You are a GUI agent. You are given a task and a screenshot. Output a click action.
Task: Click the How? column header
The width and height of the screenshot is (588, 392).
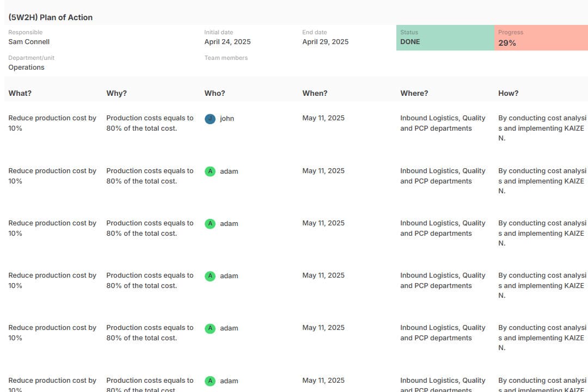[x=508, y=93]
